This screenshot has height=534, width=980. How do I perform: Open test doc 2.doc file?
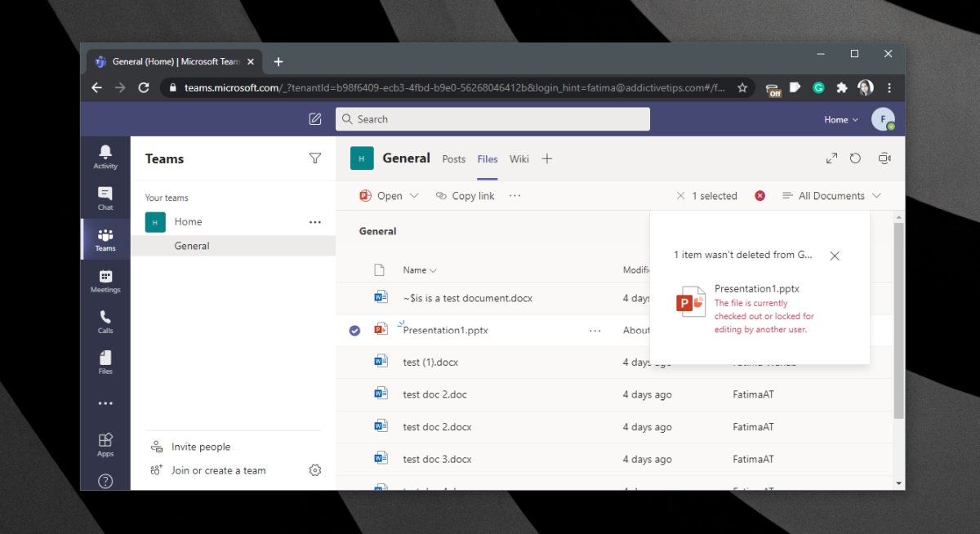point(434,394)
